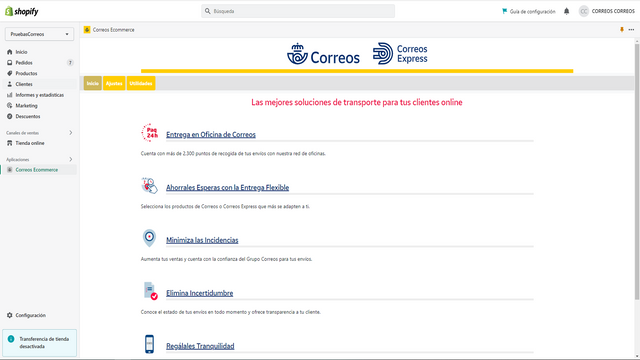Screen dimensions: 640x360
Task: Click the Informes y estadísticas chart icon
Action: pos(10,95)
